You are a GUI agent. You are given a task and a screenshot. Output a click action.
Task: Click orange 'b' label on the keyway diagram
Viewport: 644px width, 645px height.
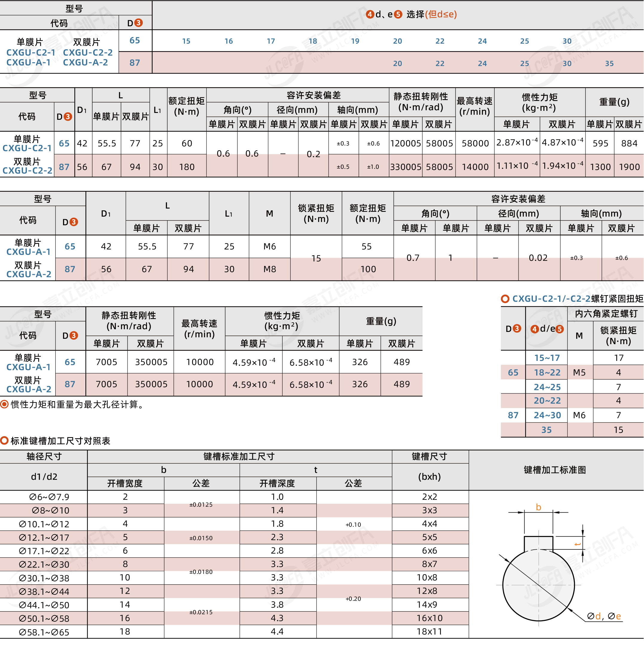(538, 508)
